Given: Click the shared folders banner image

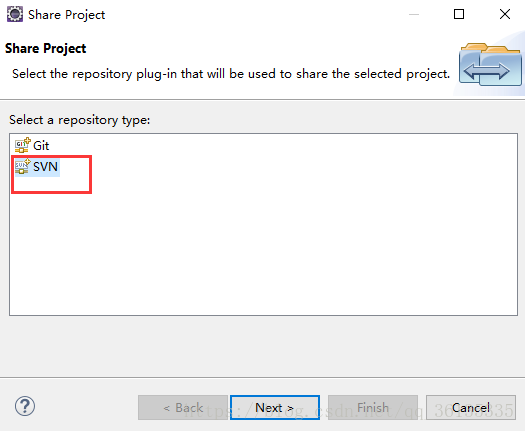Looking at the screenshot, I should click(x=490, y=64).
